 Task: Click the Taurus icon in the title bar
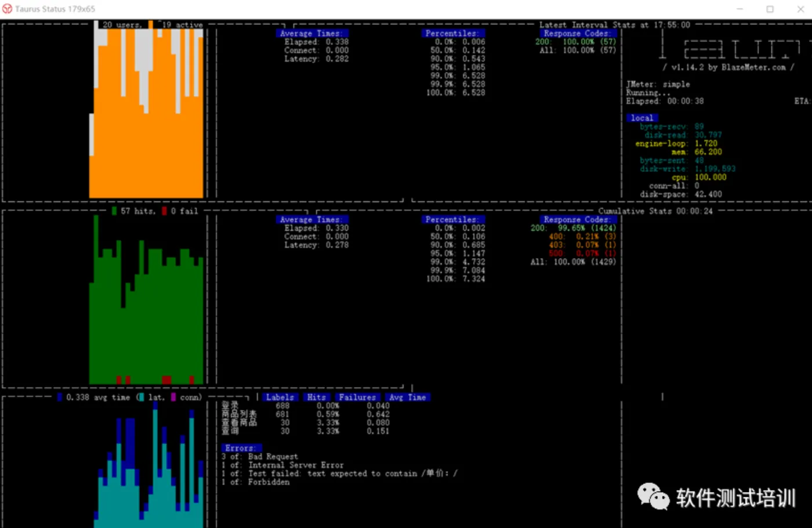click(x=7, y=9)
